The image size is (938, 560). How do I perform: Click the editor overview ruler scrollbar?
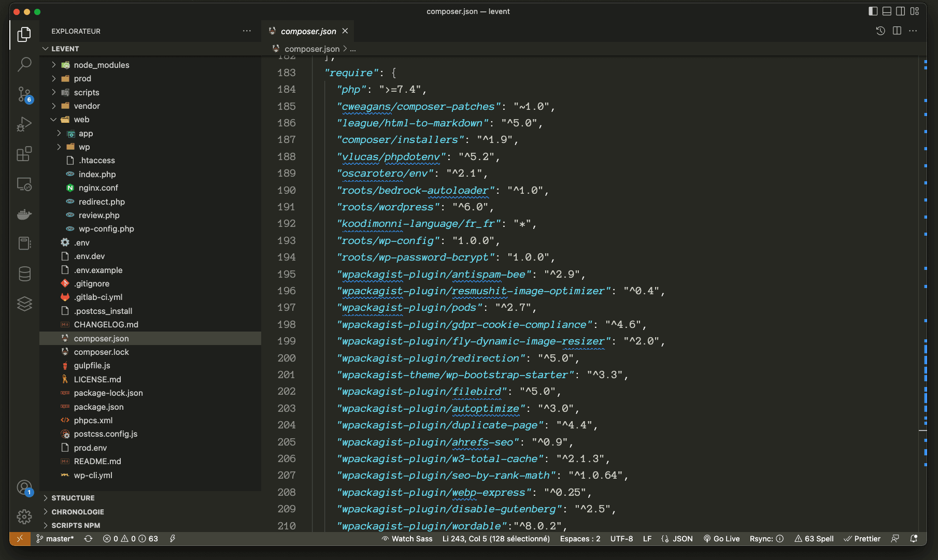[922, 294]
